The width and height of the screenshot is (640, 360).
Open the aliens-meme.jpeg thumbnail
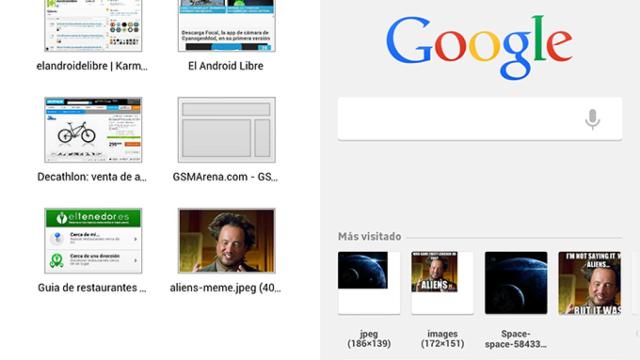[227, 241]
